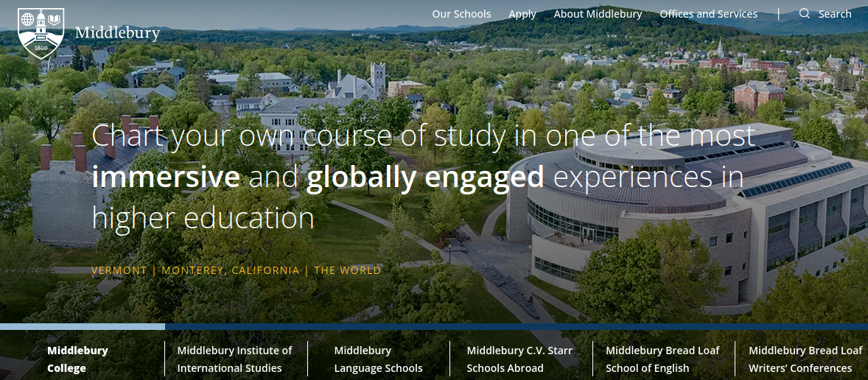The width and height of the screenshot is (868, 380).
Task: Click the VERMONT location text
Action: point(119,270)
